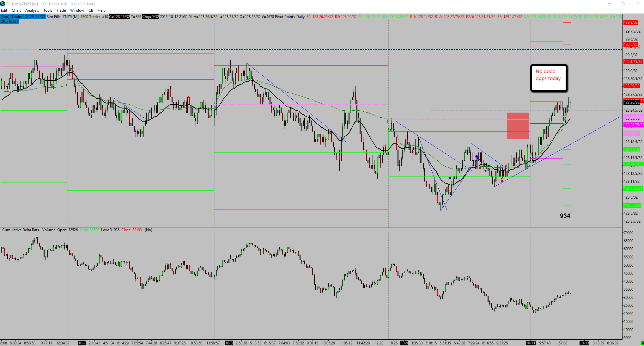This screenshot has height=346, width=644.
Task: Click the black '128 26/32' last price label
Action: click(632, 102)
